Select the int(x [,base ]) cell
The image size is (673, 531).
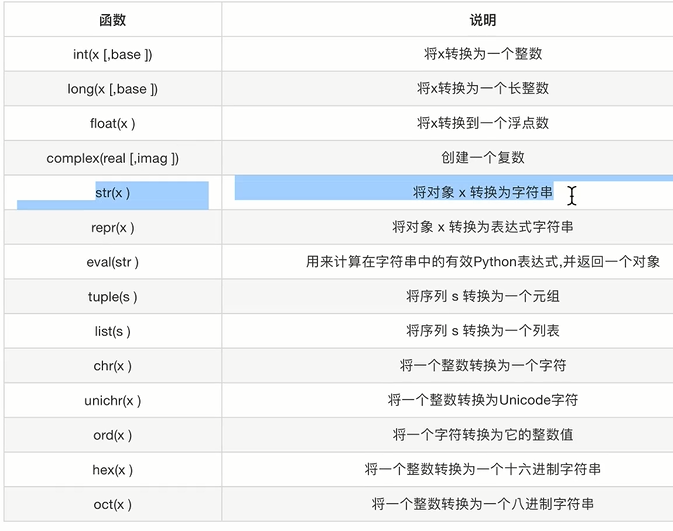click(112, 55)
